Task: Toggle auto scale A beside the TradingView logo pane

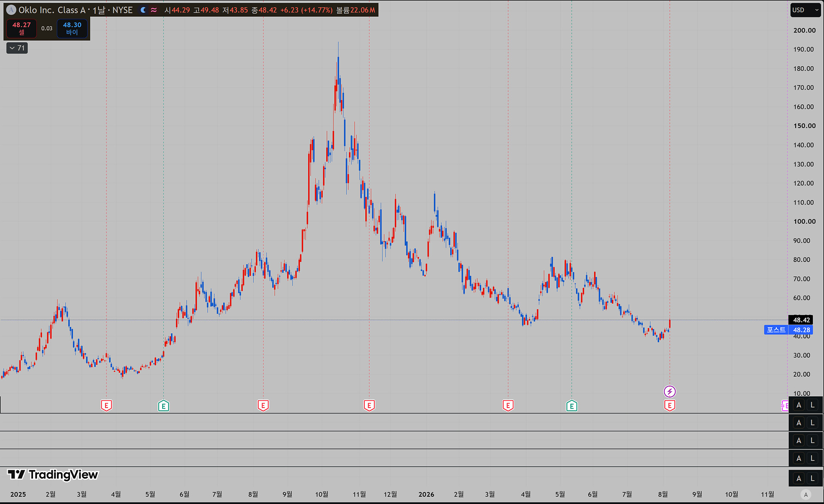Action: [x=799, y=478]
